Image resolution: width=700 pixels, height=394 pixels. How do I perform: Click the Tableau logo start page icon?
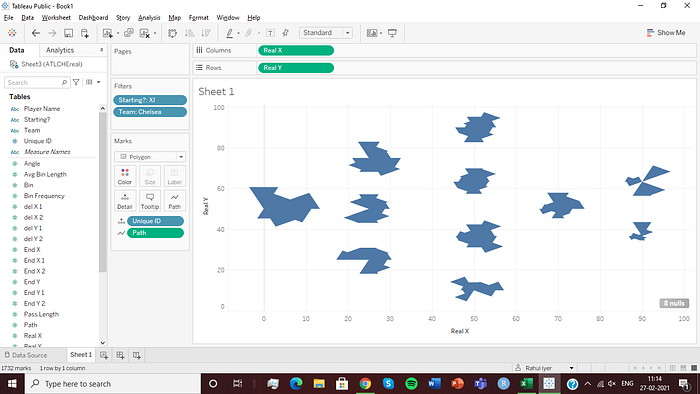click(12, 33)
